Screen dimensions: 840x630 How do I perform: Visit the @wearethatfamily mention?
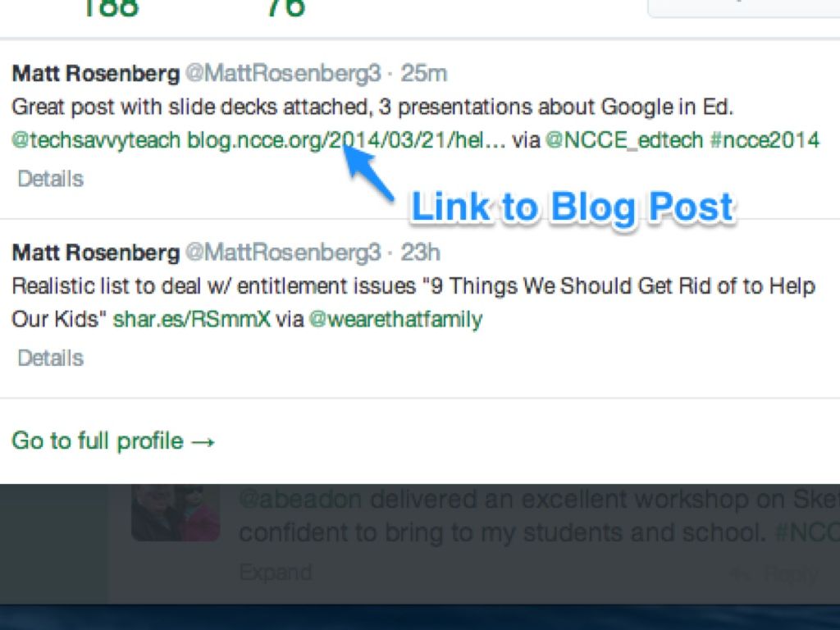click(x=395, y=319)
